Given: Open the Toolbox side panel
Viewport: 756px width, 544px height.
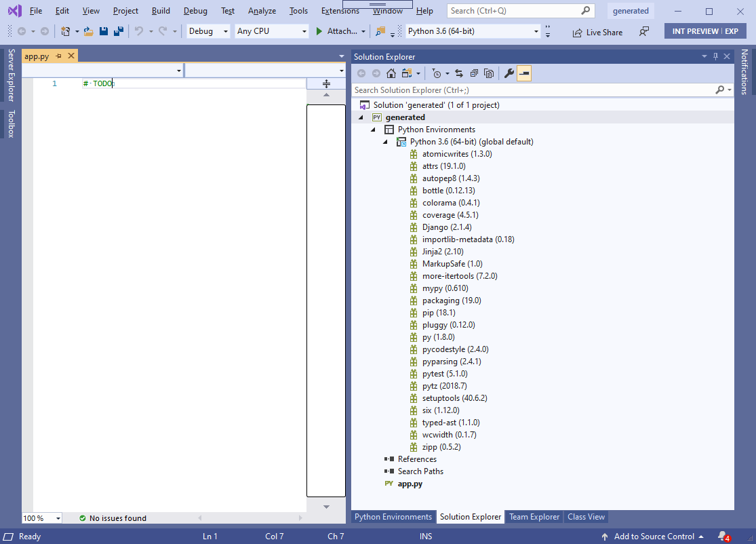Looking at the screenshot, I should click(11, 124).
